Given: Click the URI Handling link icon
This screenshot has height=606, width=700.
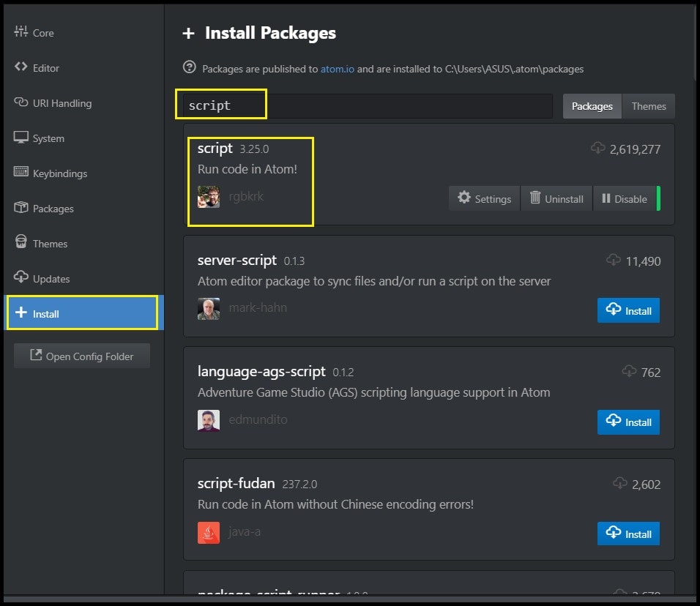Looking at the screenshot, I should 21,102.
